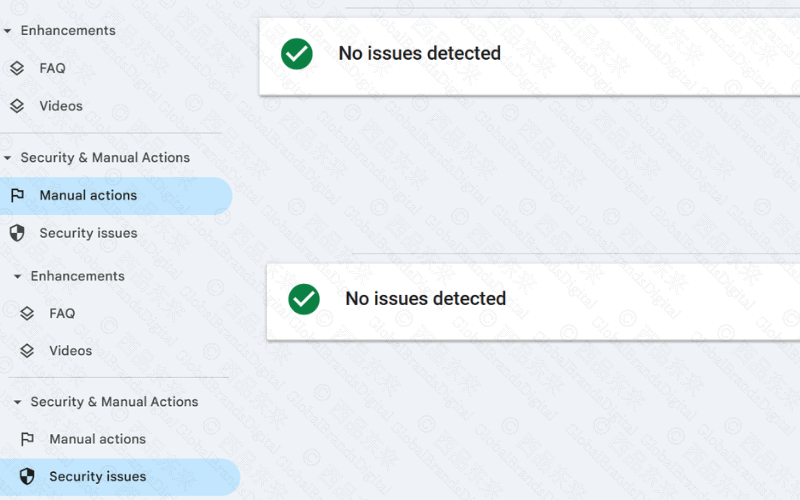Collapse the upper Enhancements section arrow
Screen dimensions: 800x500
click(7, 31)
